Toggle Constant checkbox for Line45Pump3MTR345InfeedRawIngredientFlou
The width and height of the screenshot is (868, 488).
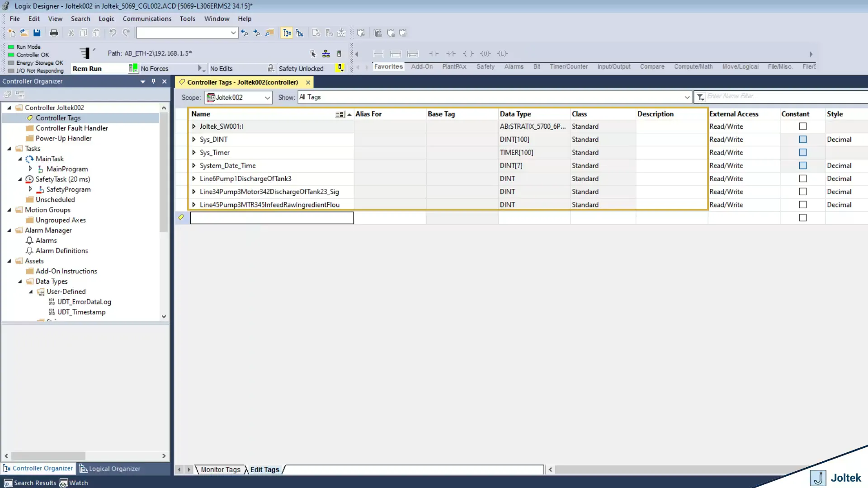pyautogui.click(x=803, y=205)
